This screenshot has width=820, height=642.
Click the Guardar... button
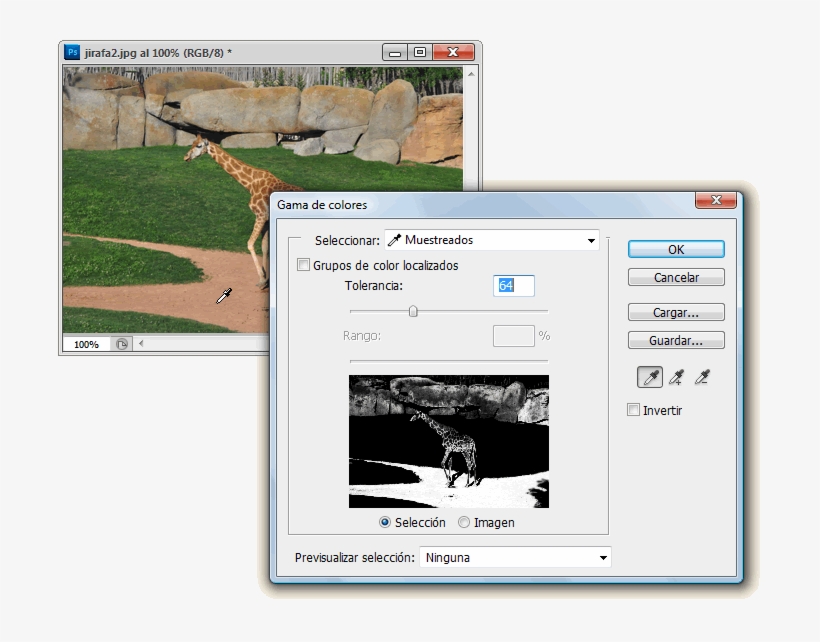[x=676, y=341]
